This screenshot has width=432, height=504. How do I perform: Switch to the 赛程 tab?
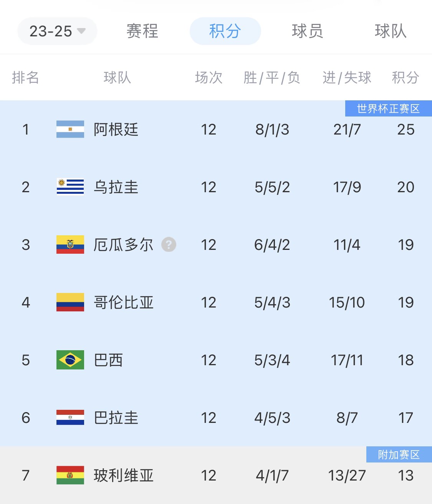[142, 31]
